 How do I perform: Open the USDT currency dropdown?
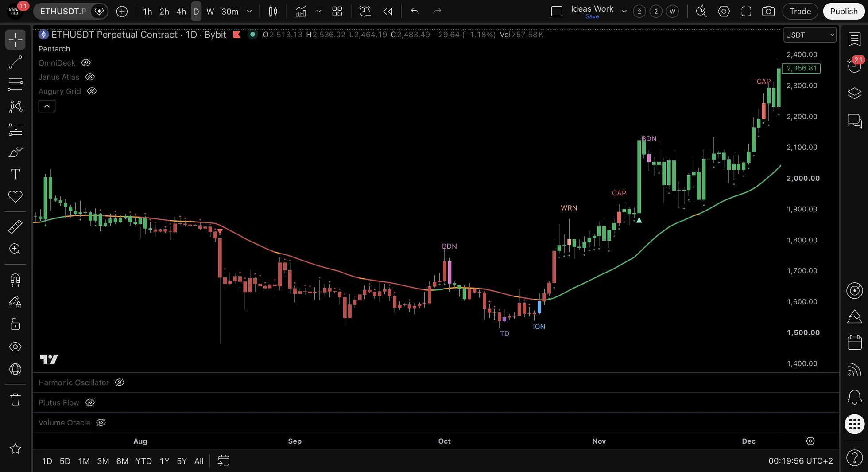810,35
